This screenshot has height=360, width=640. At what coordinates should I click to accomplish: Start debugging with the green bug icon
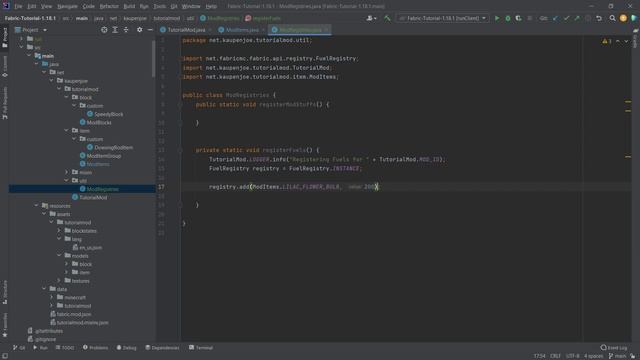[508, 18]
